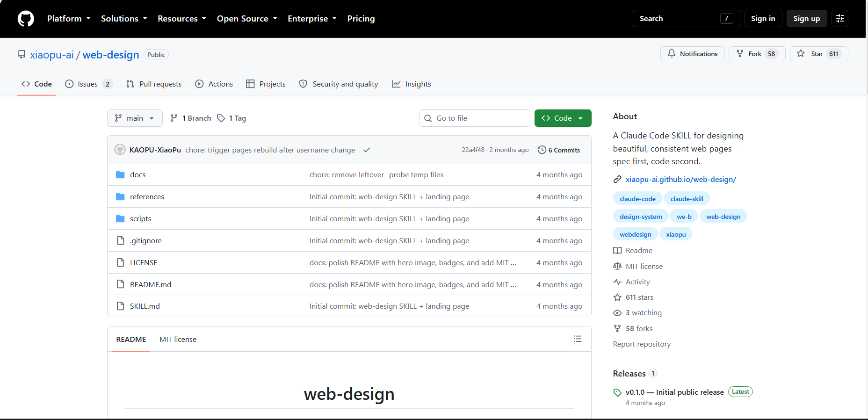The image size is (868, 420).
Task: Click the Sign in button
Action: 763,19
